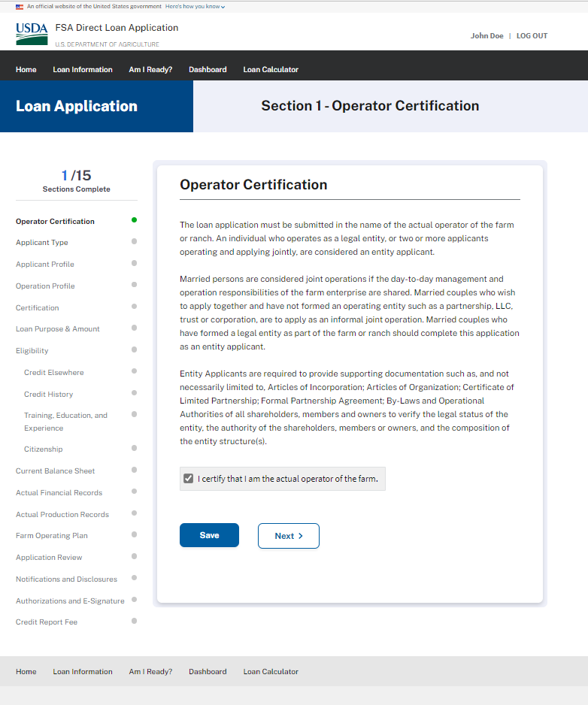
Task: Open Home in top navigation bar
Action: coord(26,70)
